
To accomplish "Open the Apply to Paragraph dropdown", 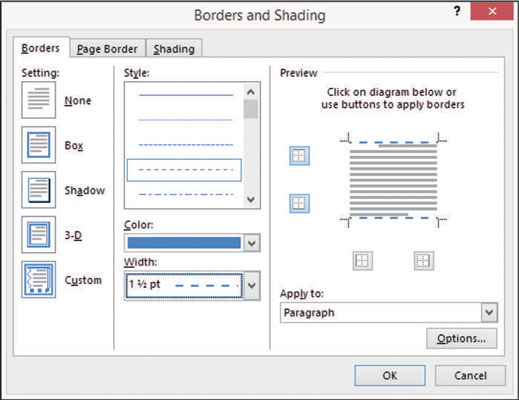I will pyautogui.click(x=389, y=313).
